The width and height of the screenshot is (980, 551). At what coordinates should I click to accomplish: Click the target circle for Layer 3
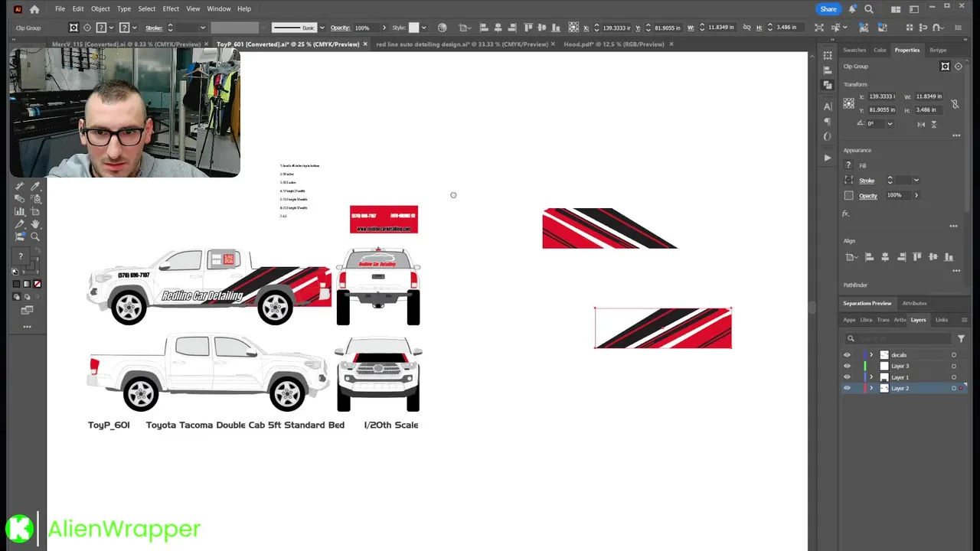(954, 366)
